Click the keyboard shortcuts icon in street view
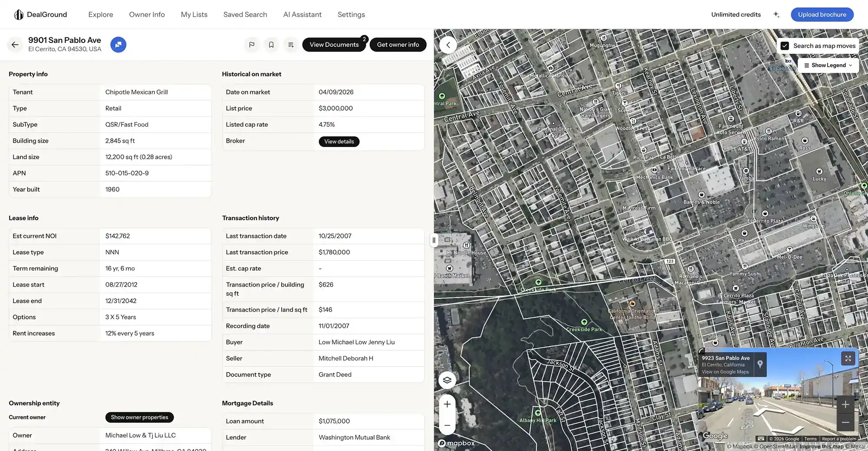 (x=761, y=438)
